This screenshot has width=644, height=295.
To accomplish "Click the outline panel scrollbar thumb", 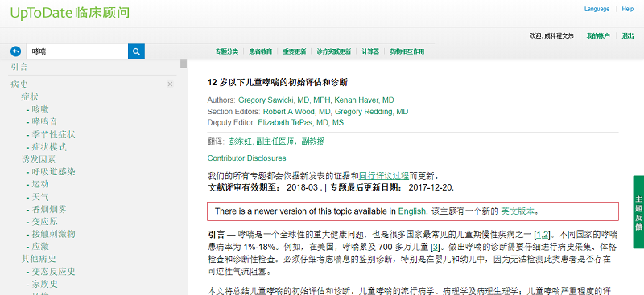I will (184, 64).
